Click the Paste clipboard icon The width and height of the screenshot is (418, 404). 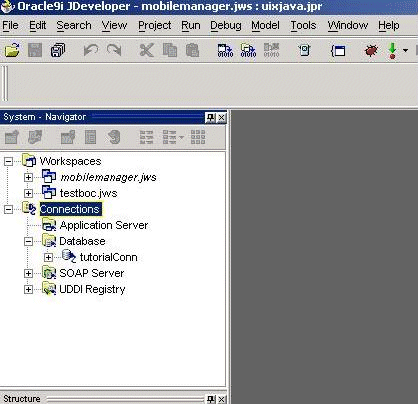tap(192, 51)
